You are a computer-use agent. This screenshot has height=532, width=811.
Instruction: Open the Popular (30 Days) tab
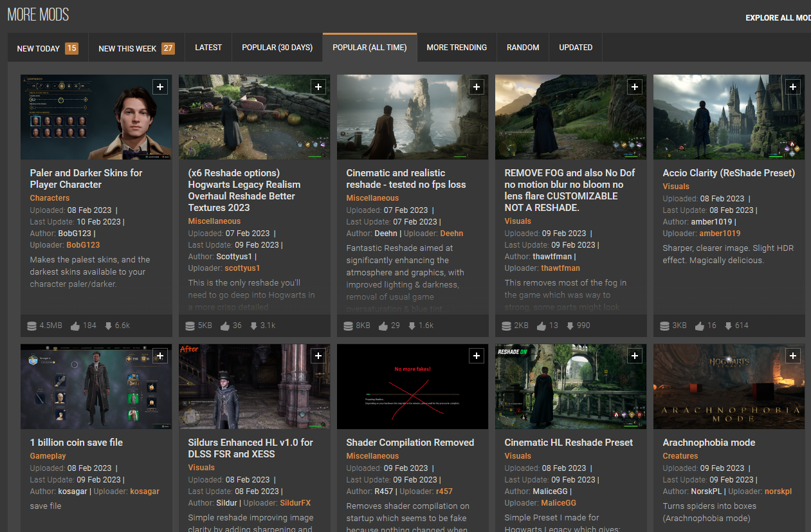click(277, 48)
